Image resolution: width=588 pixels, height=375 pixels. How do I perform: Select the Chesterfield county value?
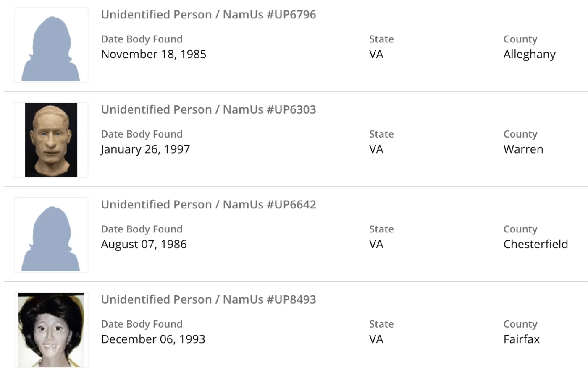[535, 245]
